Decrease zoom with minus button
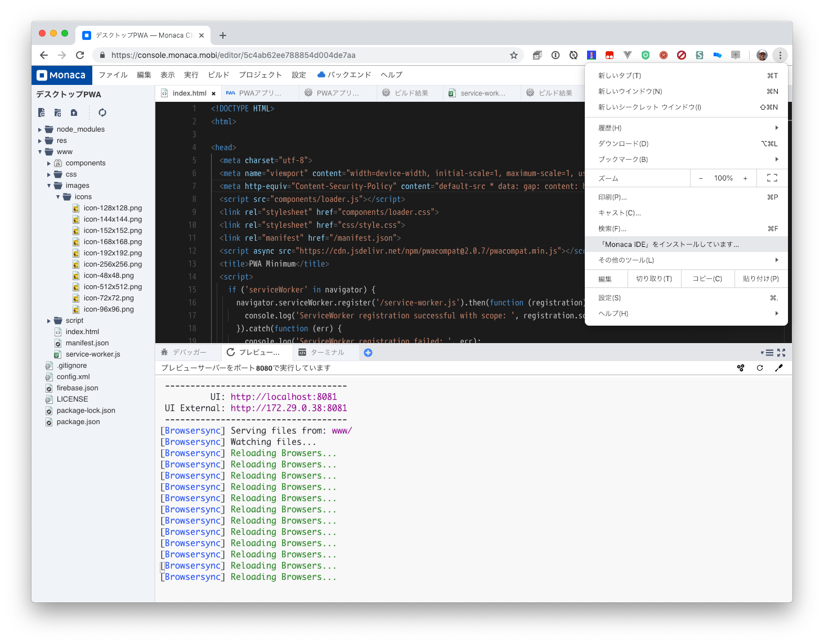The width and height of the screenshot is (824, 644). pos(701,178)
